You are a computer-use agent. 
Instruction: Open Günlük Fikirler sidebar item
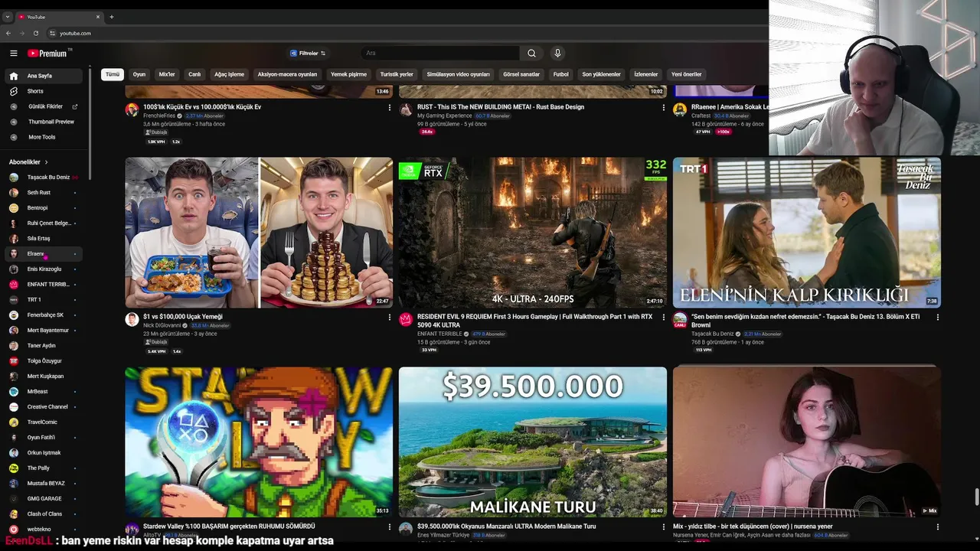[x=44, y=106]
